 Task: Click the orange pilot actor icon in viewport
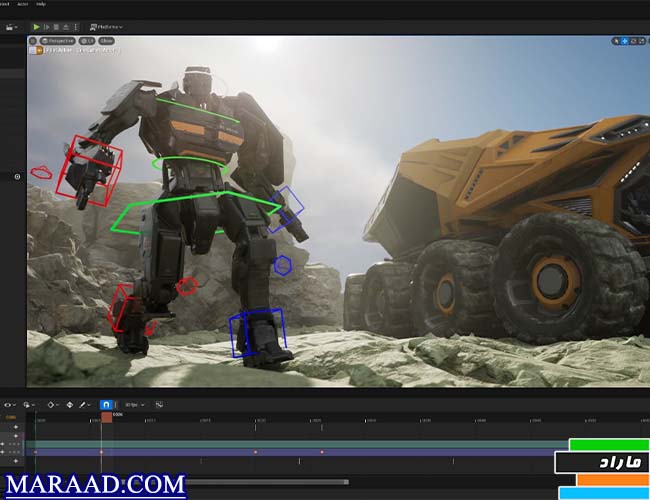coord(40,51)
